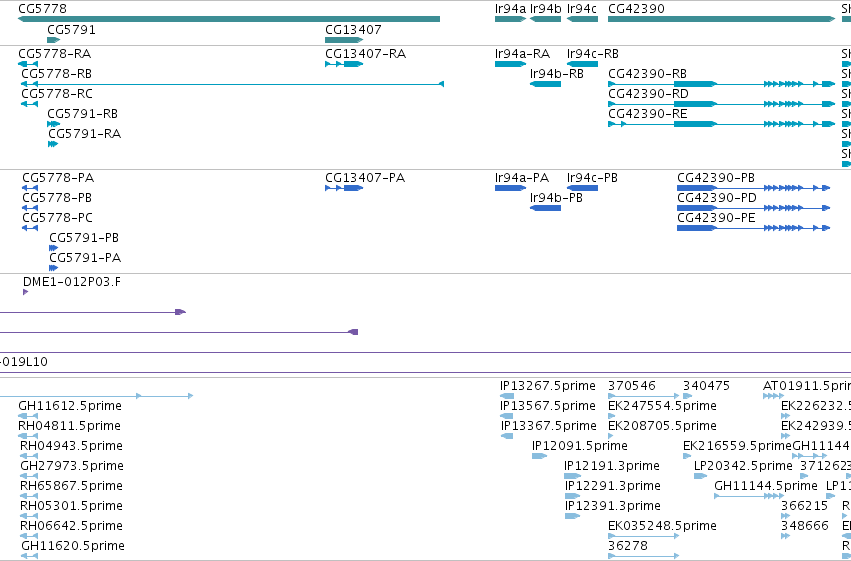
Task: Click EST IP13267.5prime
Action: [x=507, y=396]
